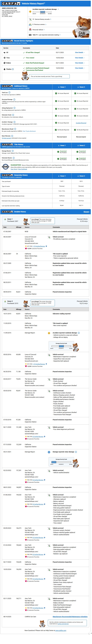This screenshot has width=92, height=644.
Task: Click the Oil service icon
Action: click(x=4, y=52)
